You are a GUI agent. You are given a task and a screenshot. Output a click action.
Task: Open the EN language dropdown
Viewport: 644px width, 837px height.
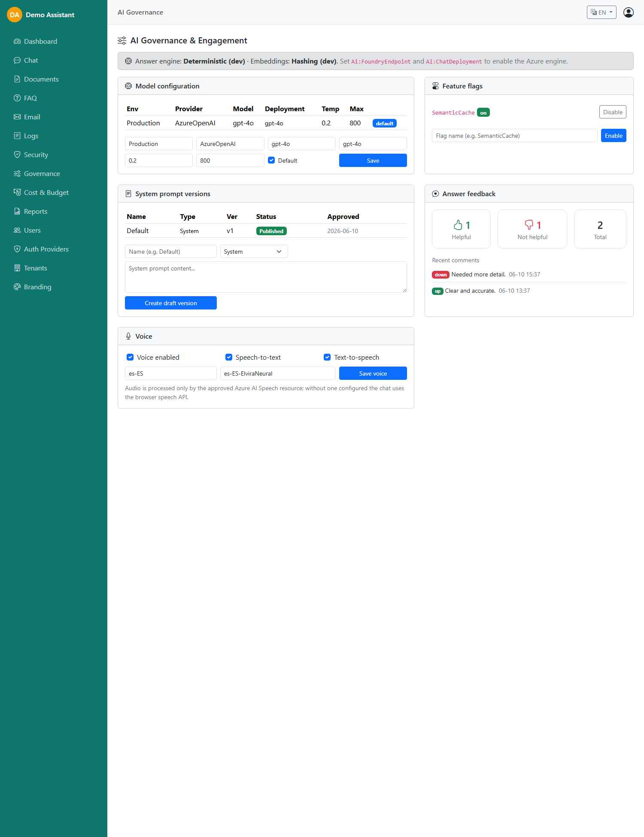pyautogui.click(x=601, y=12)
